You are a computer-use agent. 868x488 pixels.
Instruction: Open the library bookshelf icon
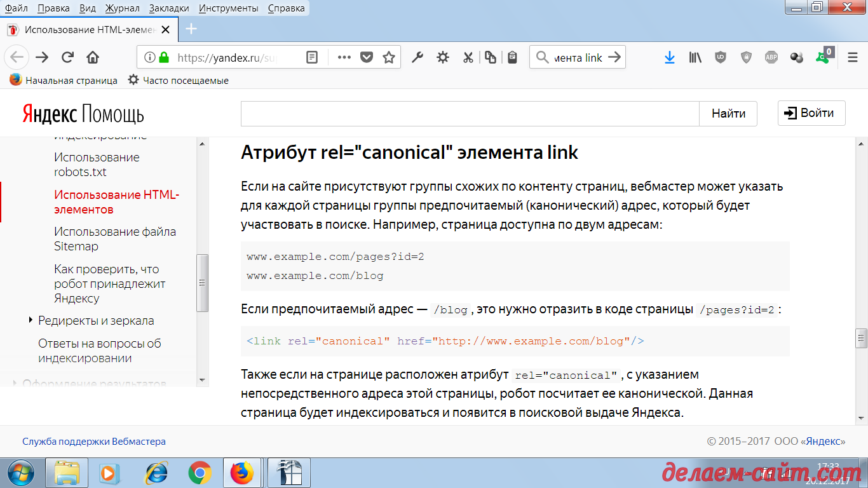coord(695,57)
